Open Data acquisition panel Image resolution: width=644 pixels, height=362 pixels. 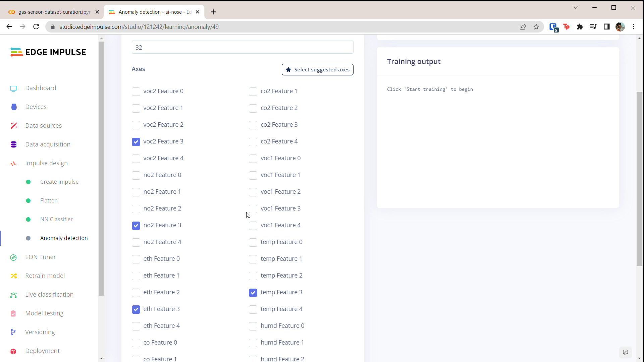(x=47, y=144)
